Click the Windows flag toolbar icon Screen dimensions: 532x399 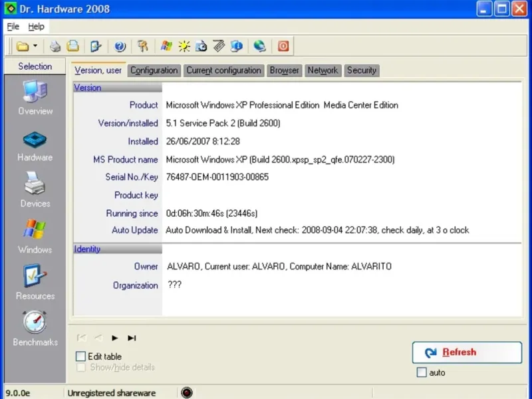tap(166, 46)
